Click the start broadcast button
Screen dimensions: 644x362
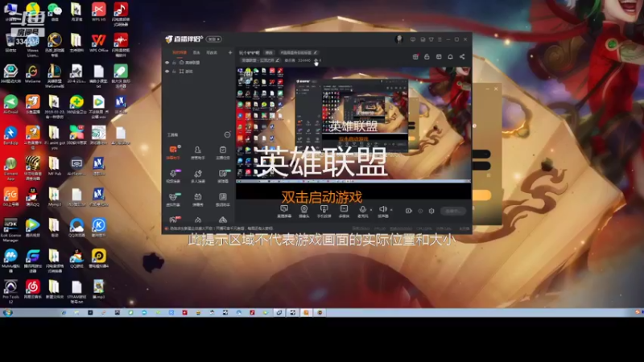453,211
